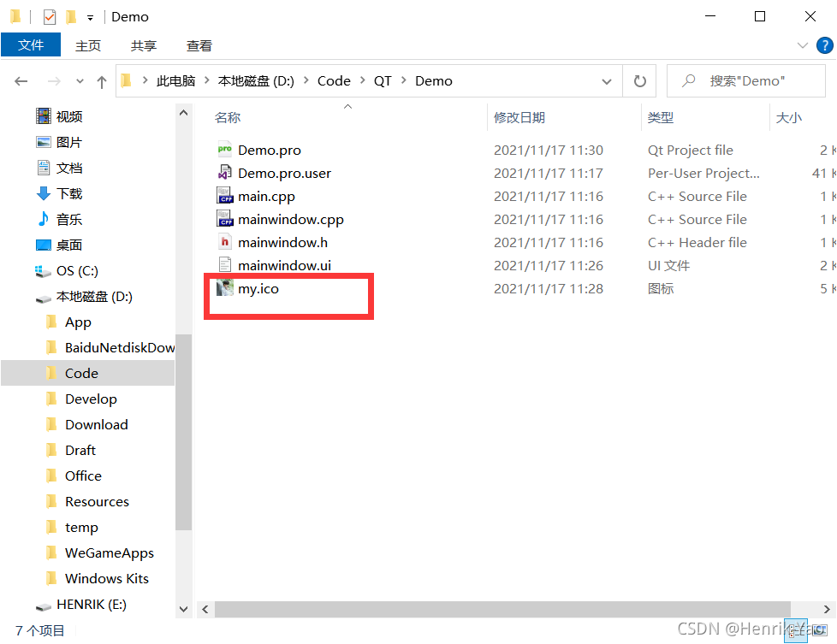
Task: Click 本地磁盘 (D:) in the address path
Action: point(256,81)
